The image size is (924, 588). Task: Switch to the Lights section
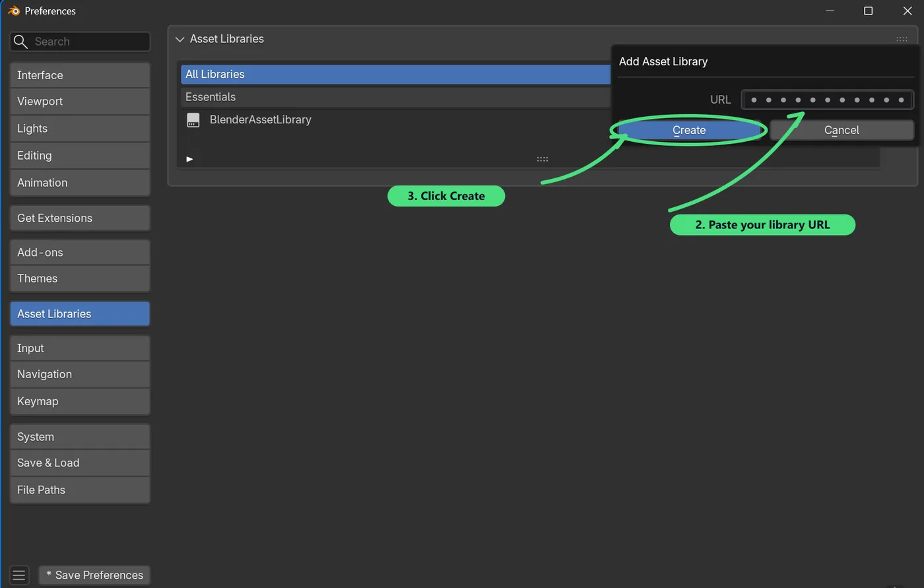tap(80, 129)
